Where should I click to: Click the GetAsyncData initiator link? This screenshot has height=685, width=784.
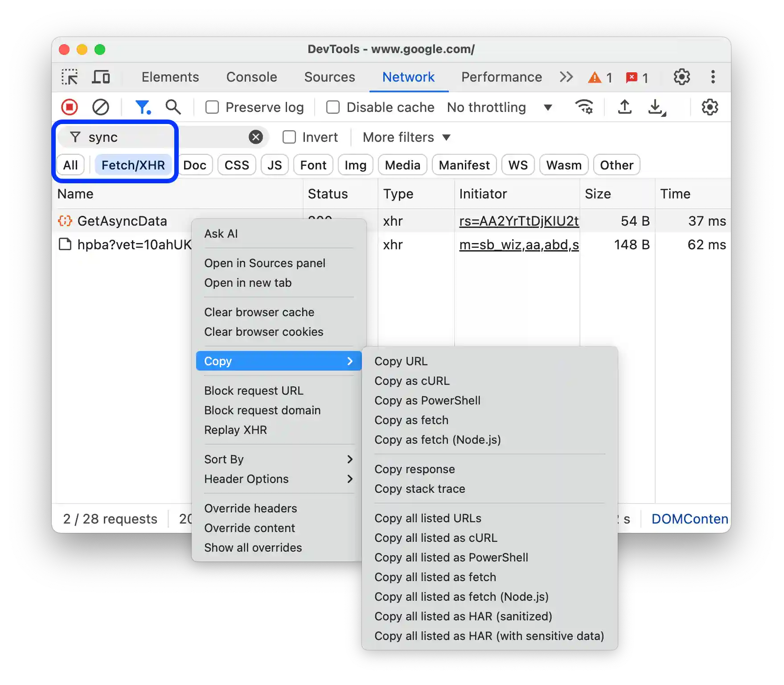tap(518, 221)
